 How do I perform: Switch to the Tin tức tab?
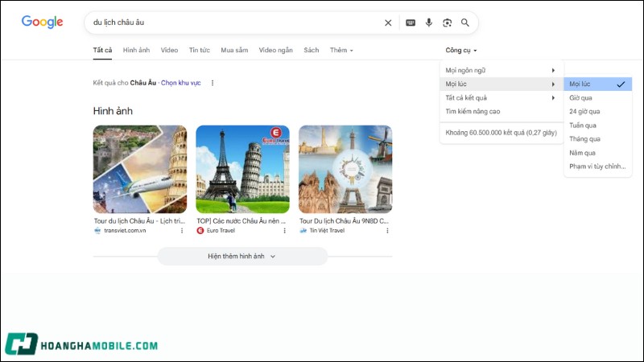199,50
